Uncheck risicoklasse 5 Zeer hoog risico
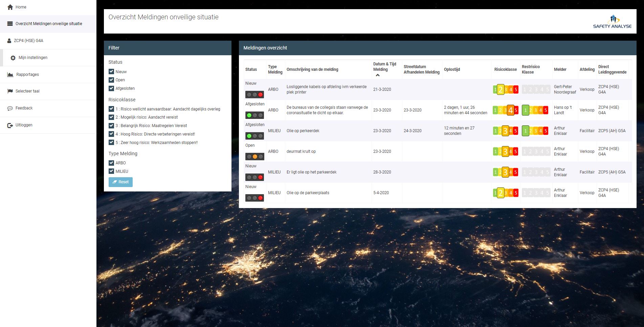This screenshot has width=644, height=327. pos(111,142)
